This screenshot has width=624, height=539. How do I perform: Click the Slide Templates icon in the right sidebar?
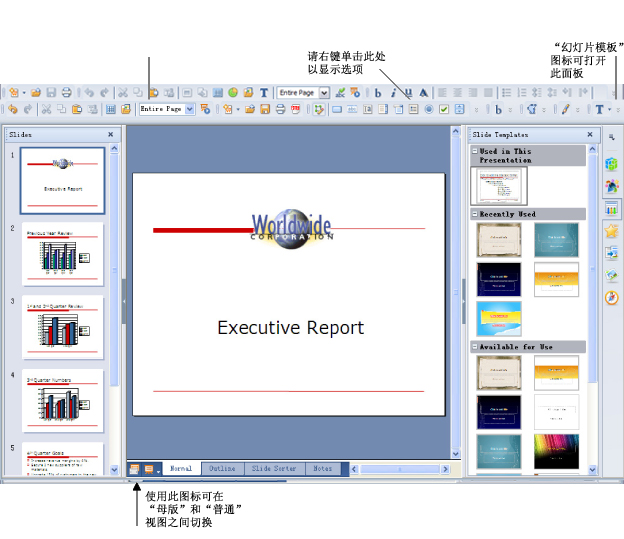coord(612,208)
